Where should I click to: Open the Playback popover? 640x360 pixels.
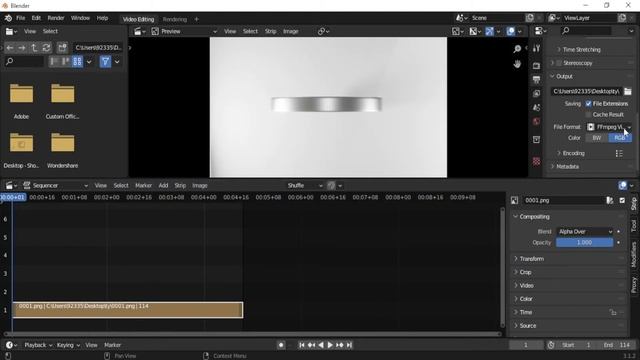coord(38,345)
